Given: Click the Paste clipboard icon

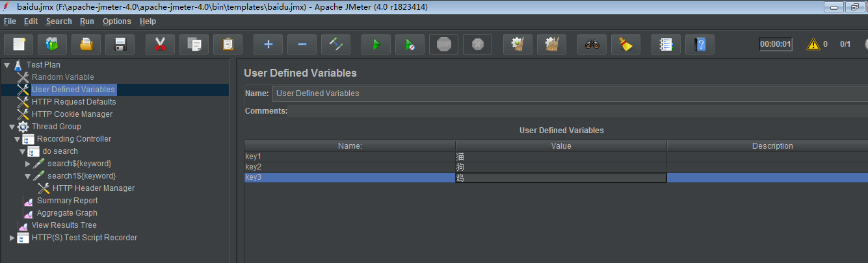Looking at the screenshot, I should (228, 44).
